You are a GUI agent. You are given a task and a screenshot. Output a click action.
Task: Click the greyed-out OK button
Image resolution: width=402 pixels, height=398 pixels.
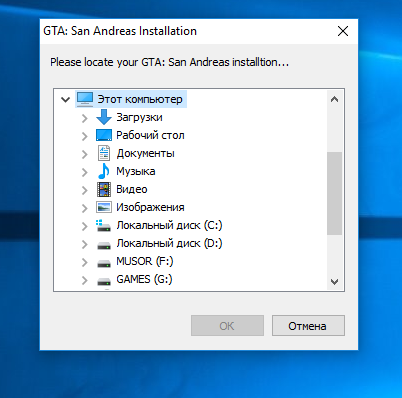(227, 326)
